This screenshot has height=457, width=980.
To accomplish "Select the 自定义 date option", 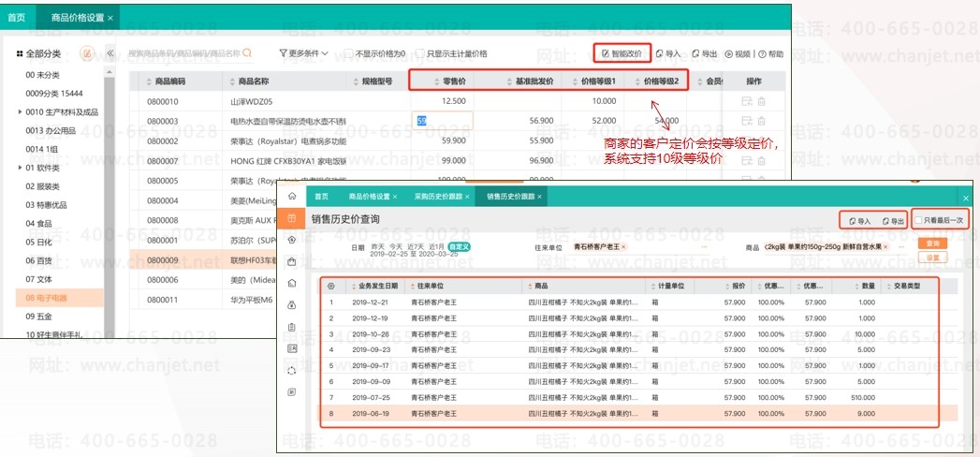I will pos(459,246).
